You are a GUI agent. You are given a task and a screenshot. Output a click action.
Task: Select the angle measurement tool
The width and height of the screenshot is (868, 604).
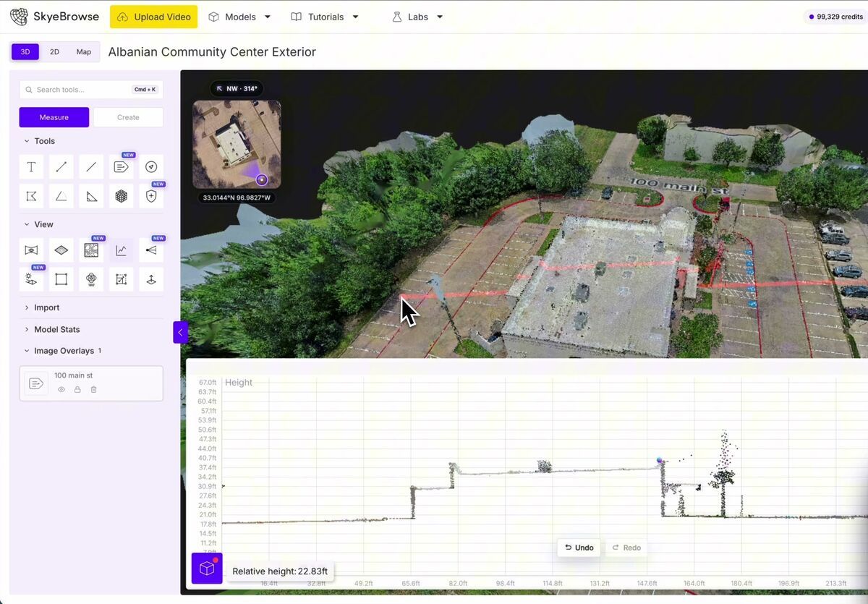(x=61, y=196)
